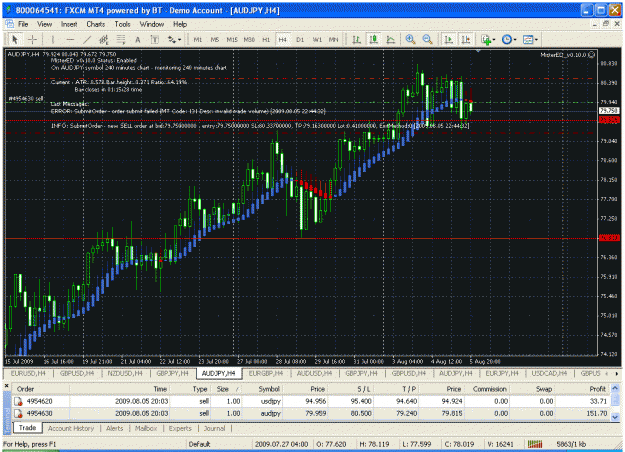Select the Cursor arrow tool
This screenshot has height=452, width=625.
(15, 39)
